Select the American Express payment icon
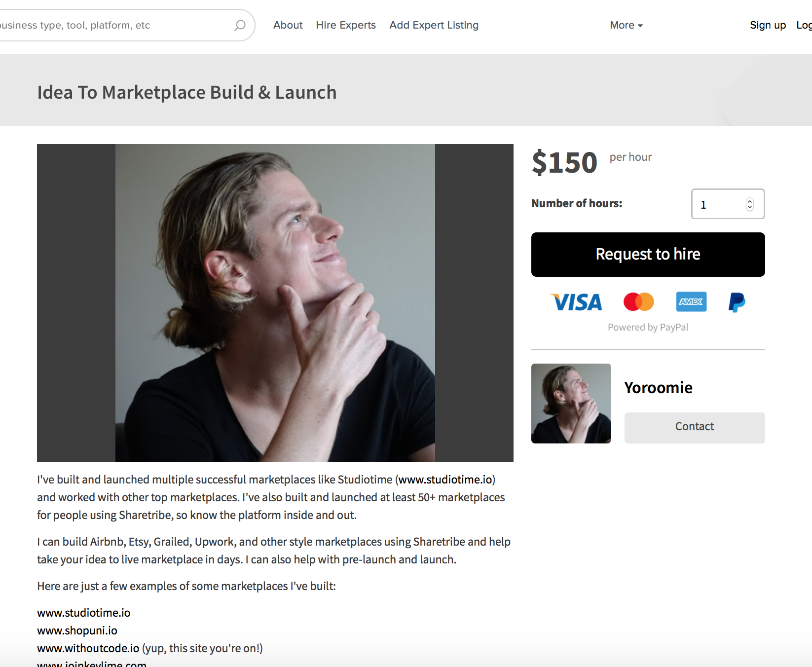The width and height of the screenshot is (812, 667). tap(691, 302)
